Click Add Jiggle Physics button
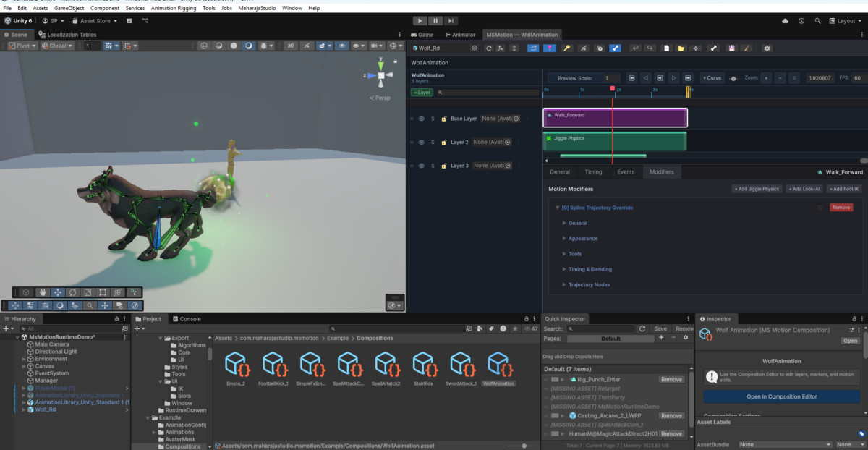The width and height of the screenshot is (868, 450). [x=757, y=189]
